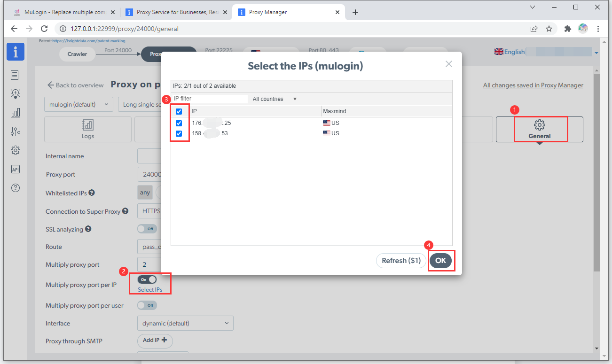The width and height of the screenshot is (612, 364).
Task: Select the lightbulb tips icon in sidebar
Action: [16, 93]
